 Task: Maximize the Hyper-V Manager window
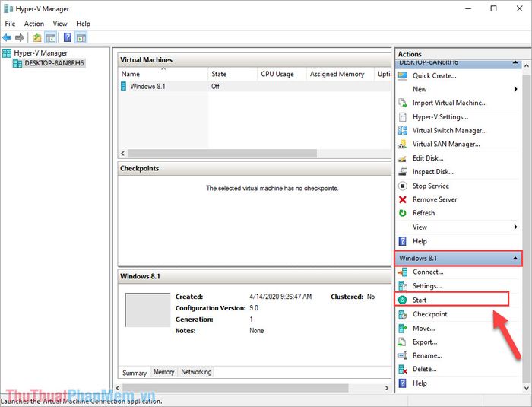[x=494, y=8]
